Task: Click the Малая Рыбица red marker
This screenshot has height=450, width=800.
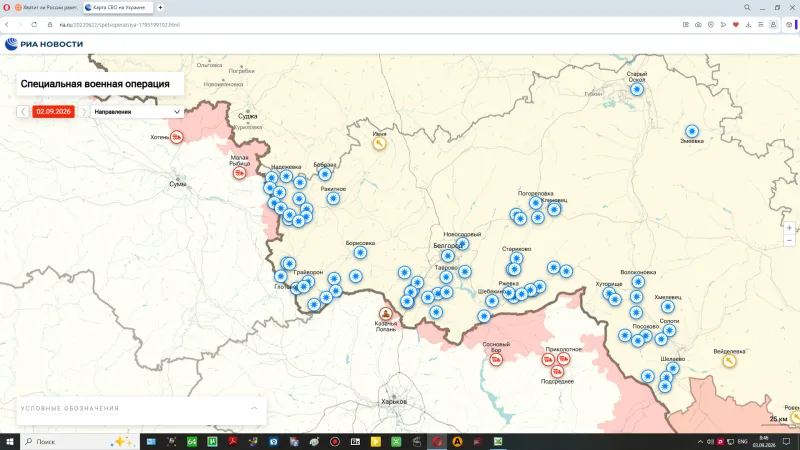Action: [239, 173]
